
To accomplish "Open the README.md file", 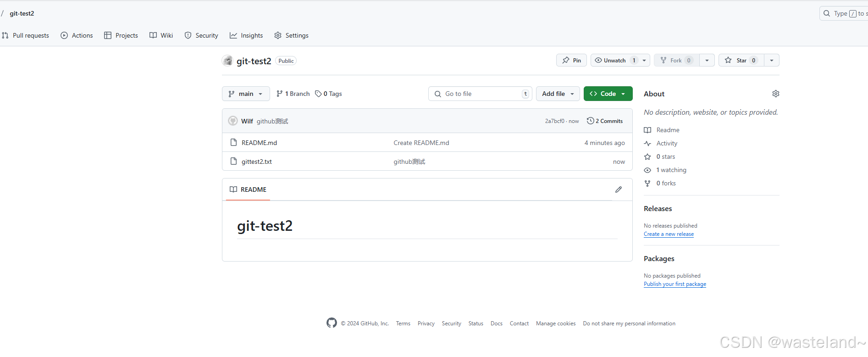I will [259, 143].
